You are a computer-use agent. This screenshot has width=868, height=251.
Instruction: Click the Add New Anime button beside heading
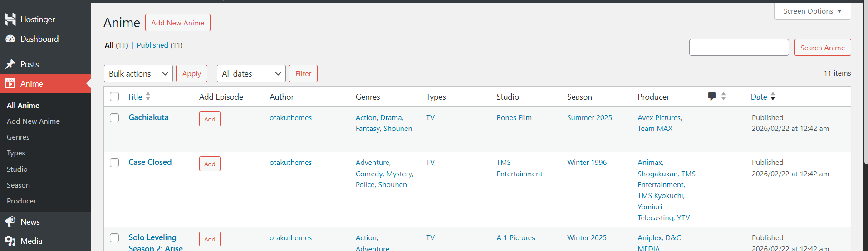coord(178,23)
